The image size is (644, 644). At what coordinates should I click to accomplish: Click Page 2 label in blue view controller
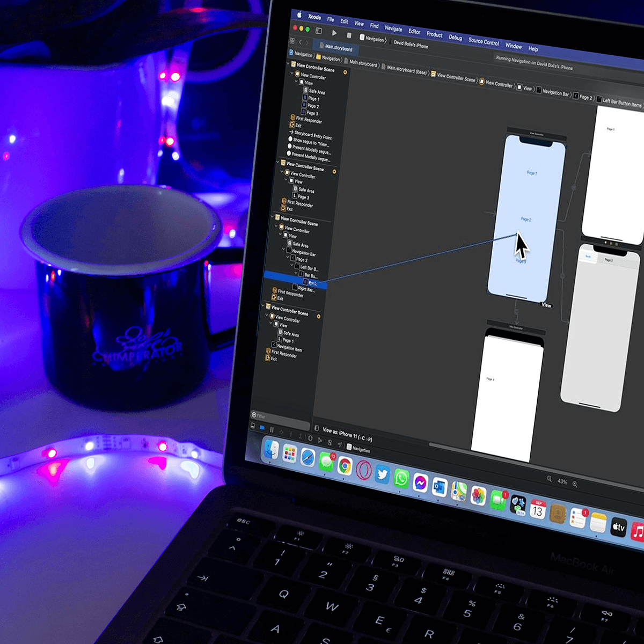click(x=526, y=219)
